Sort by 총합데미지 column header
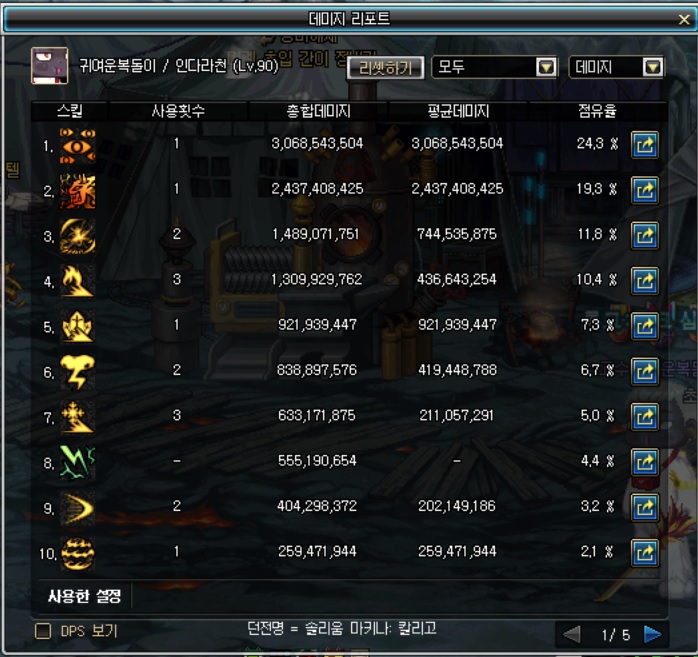The image size is (698, 657). tap(318, 111)
